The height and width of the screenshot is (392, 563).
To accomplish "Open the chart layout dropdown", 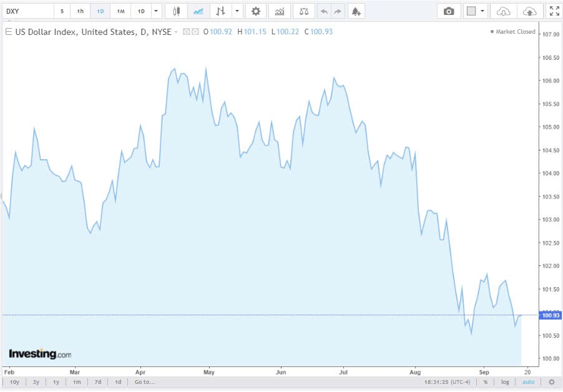I will 473,11.
